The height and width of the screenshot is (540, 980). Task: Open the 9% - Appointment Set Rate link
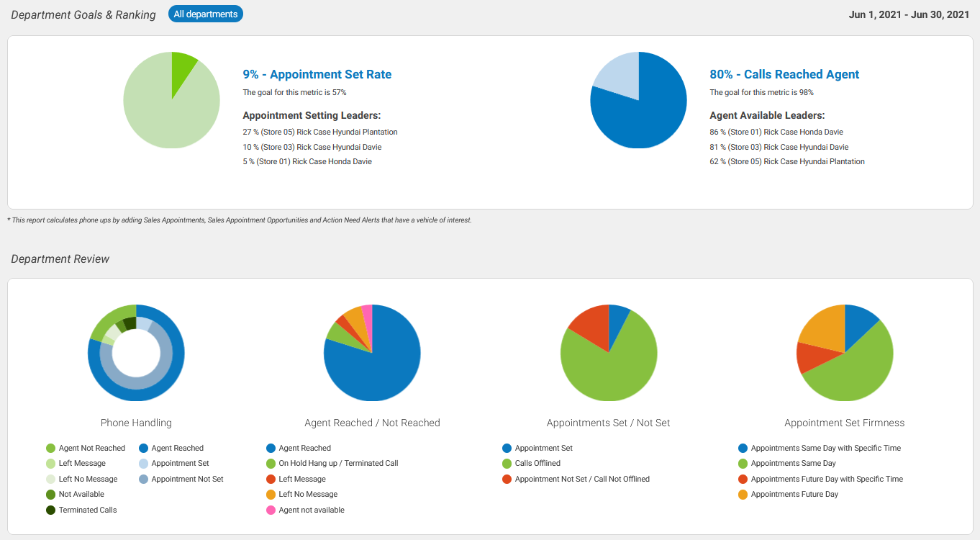(x=317, y=74)
